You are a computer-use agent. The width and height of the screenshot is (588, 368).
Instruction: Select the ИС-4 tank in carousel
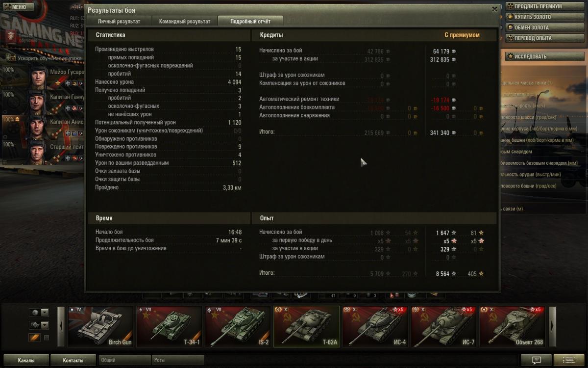point(375,326)
